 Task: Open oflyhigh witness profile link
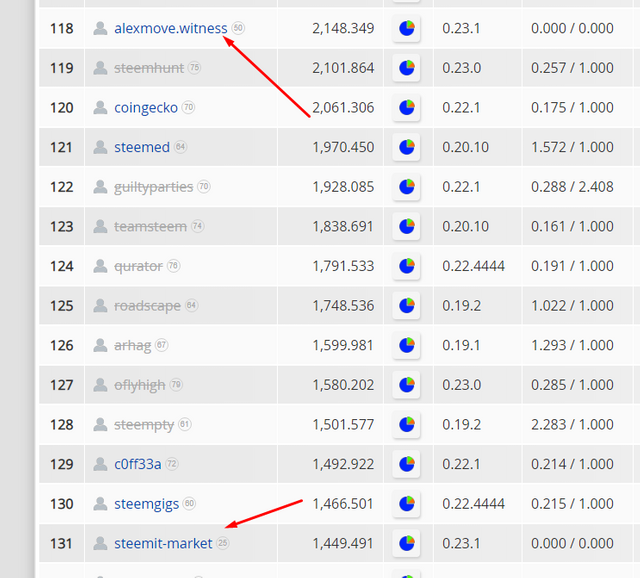(x=140, y=385)
